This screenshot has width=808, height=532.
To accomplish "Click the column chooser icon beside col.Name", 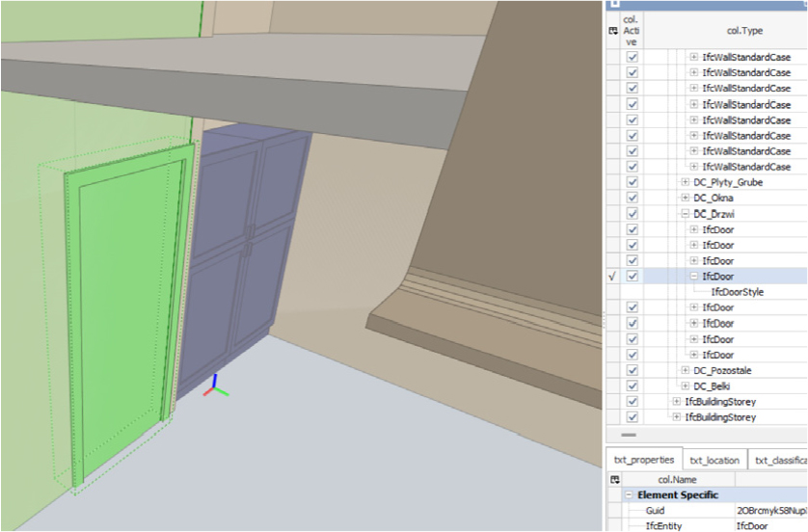I will (x=615, y=479).
